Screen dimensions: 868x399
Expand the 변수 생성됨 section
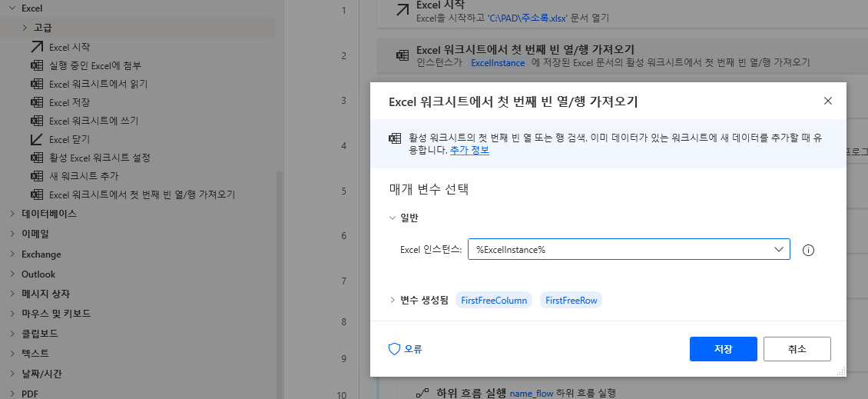(393, 300)
